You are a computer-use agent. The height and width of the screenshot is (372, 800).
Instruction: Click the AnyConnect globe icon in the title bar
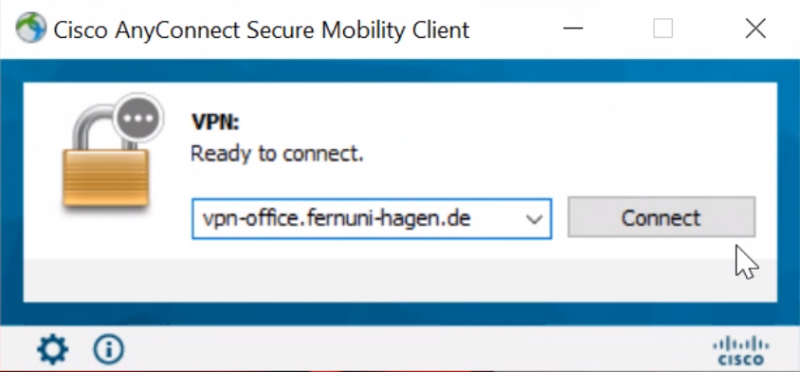click(31, 28)
